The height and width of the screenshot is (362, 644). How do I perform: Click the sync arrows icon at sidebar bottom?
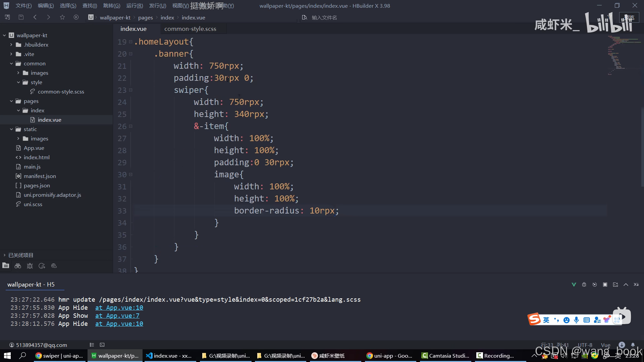(x=42, y=266)
